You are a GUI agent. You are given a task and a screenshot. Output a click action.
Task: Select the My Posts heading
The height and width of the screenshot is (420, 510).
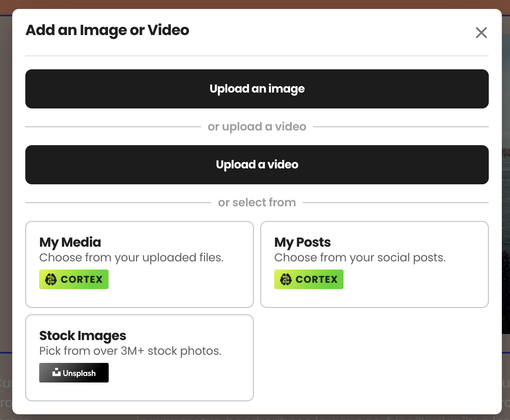(302, 242)
